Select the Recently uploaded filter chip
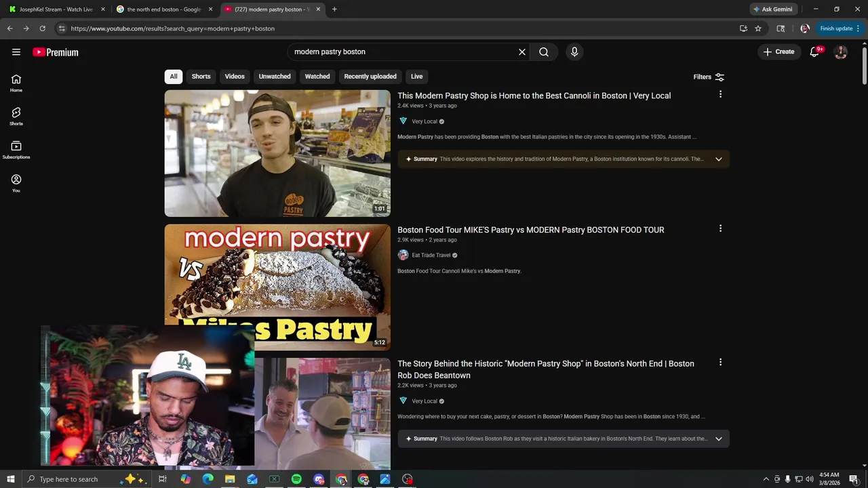This screenshot has width=868, height=488. coord(370,77)
